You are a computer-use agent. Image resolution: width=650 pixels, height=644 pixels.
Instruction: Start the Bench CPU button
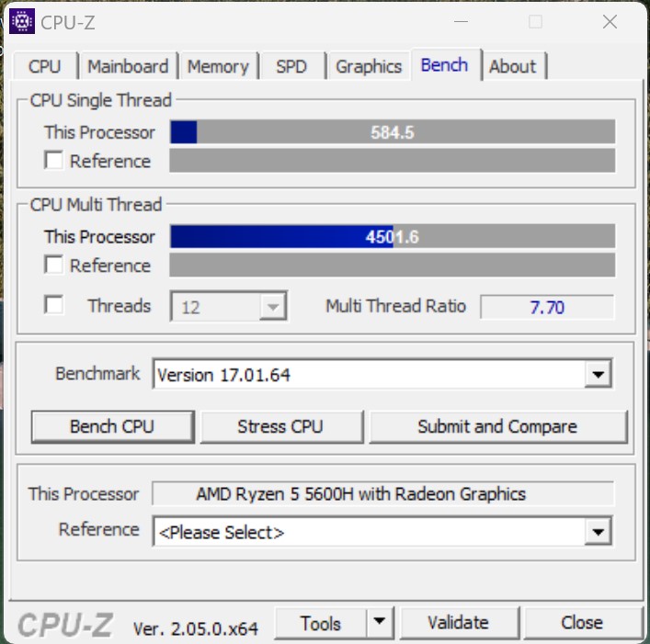tap(112, 426)
